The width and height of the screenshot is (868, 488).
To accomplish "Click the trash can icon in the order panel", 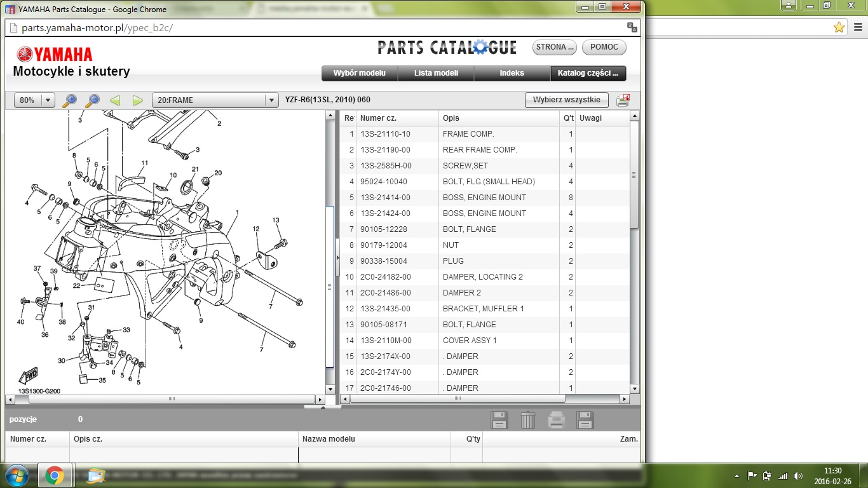I will 528,420.
